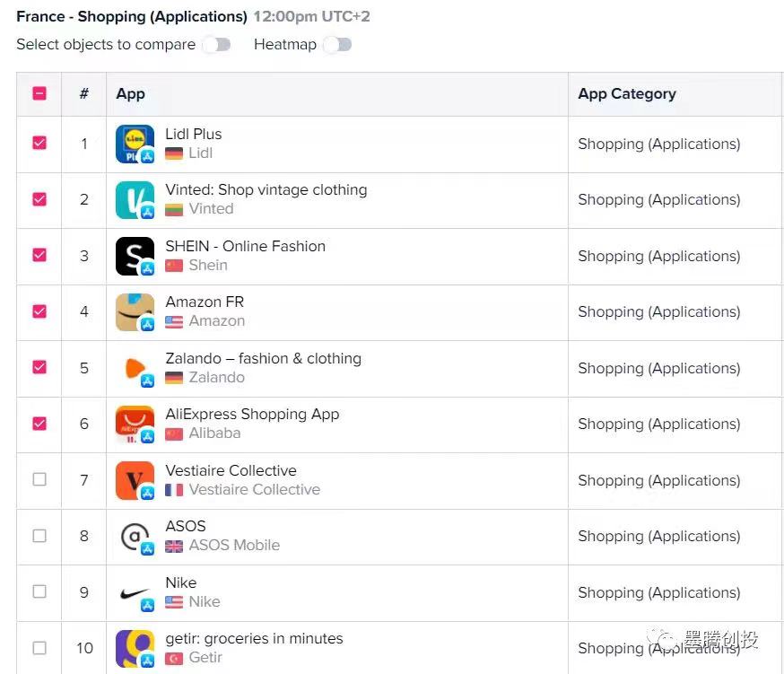Screen dimensions: 784x674
Task: Click the Amazon FR app icon
Action: pyautogui.click(x=135, y=311)
